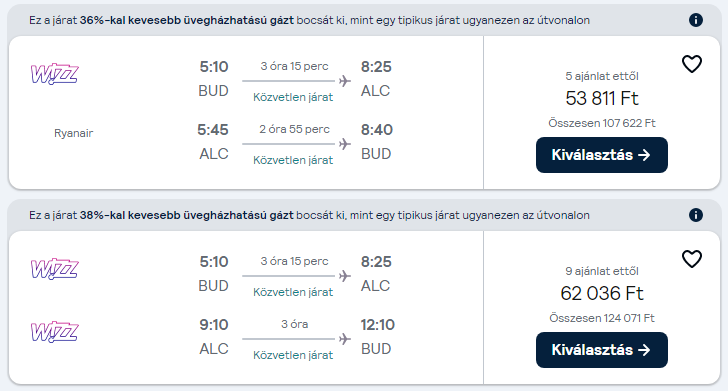Select the 62 036 Ft offer with Kiválasztás
The height and width of the screenshot is (391, 728).
point(602,350)
